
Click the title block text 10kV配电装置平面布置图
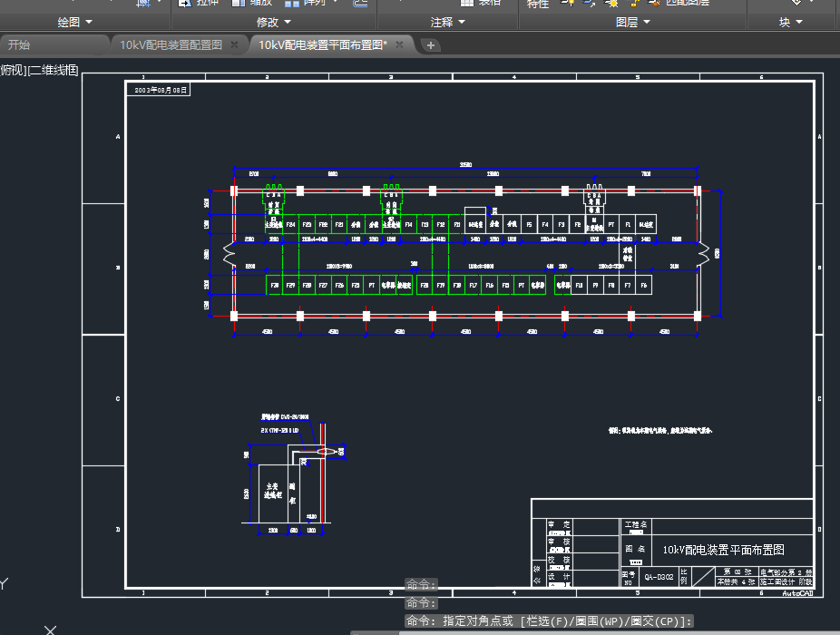[x=723, y=550]
